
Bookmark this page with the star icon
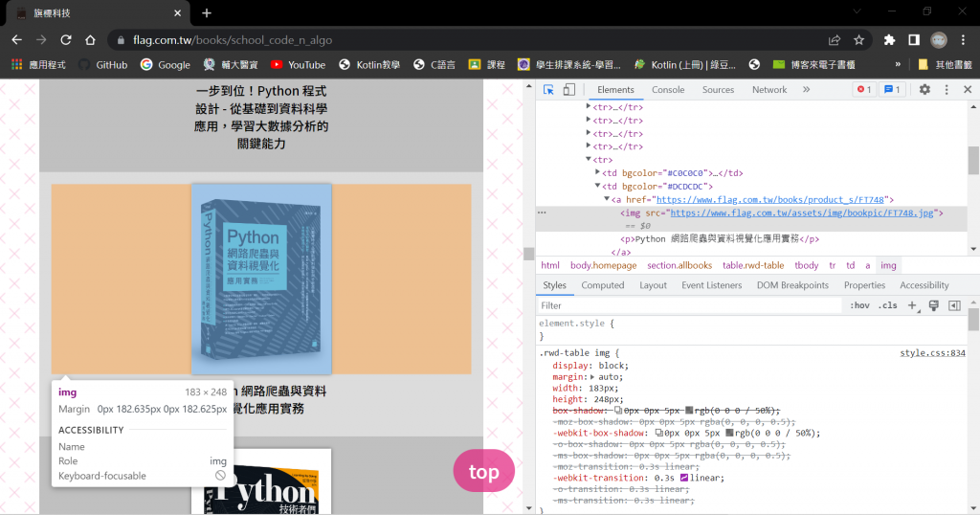858,40
